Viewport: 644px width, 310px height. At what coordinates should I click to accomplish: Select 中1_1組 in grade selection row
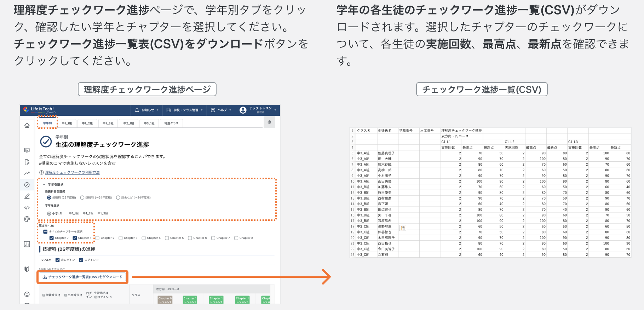[74, 214]
